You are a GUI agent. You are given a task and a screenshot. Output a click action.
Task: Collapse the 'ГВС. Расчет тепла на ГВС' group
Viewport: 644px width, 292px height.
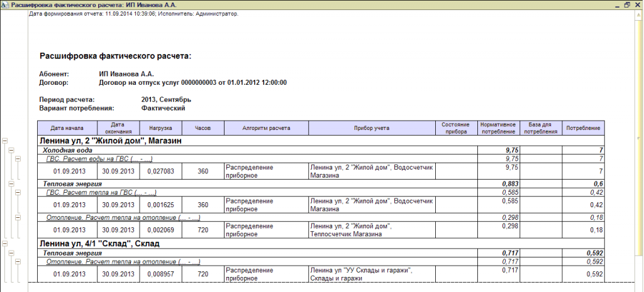pos(18,192)
